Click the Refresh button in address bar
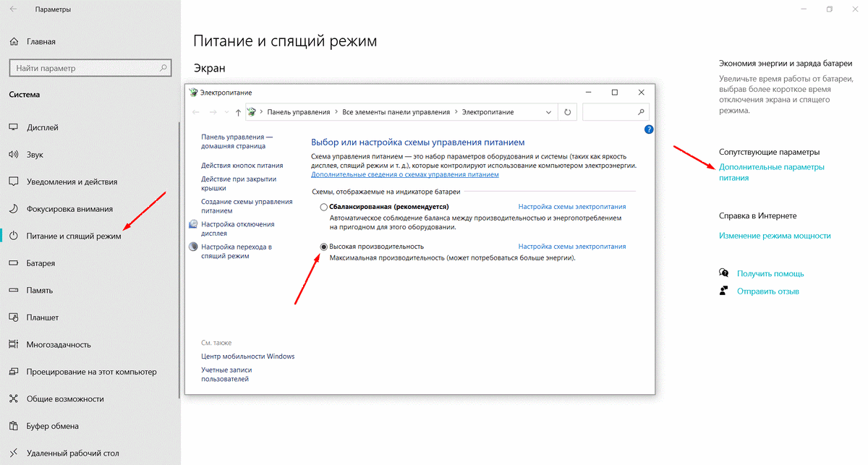 pos(568,112)
